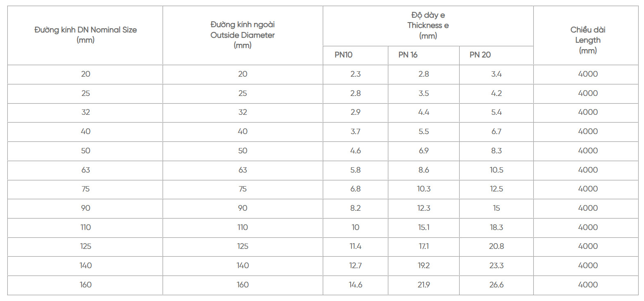This screenshot has height=301, width=644.
Task: Click outside diameter cell 32
Action: click(243, 112)
